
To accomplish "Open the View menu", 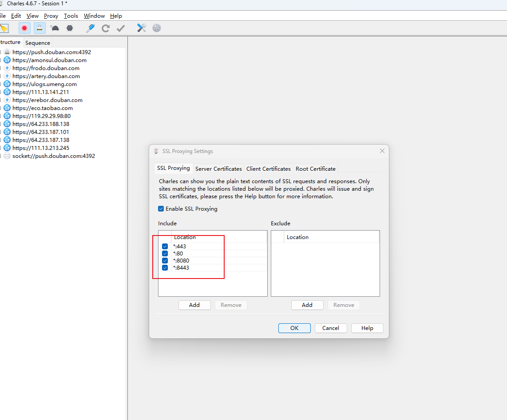I will pos(32,16).
